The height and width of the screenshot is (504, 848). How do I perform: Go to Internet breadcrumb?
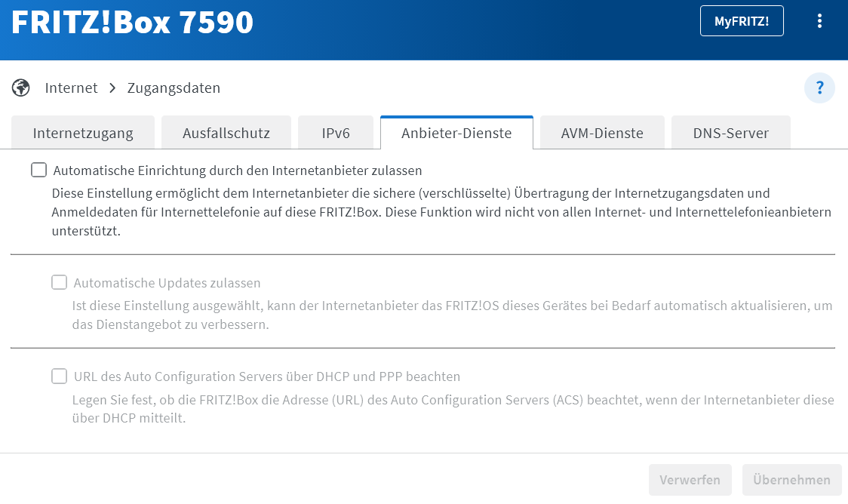coord(71,88)
